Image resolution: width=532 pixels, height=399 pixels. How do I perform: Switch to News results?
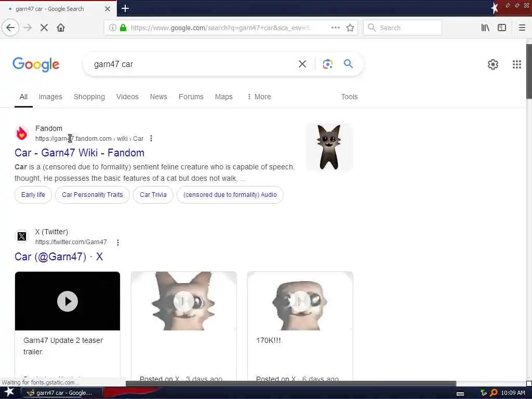tap(158, 97)
